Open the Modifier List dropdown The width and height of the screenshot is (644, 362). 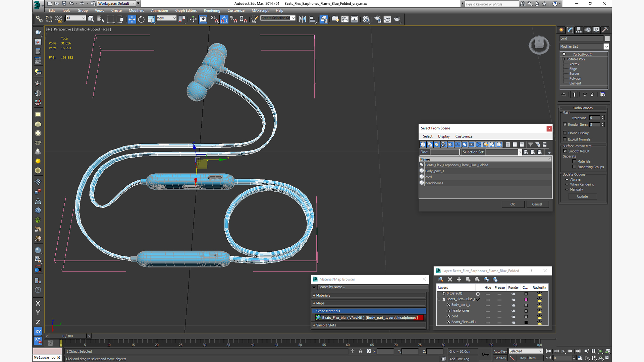tap(584, 47)
